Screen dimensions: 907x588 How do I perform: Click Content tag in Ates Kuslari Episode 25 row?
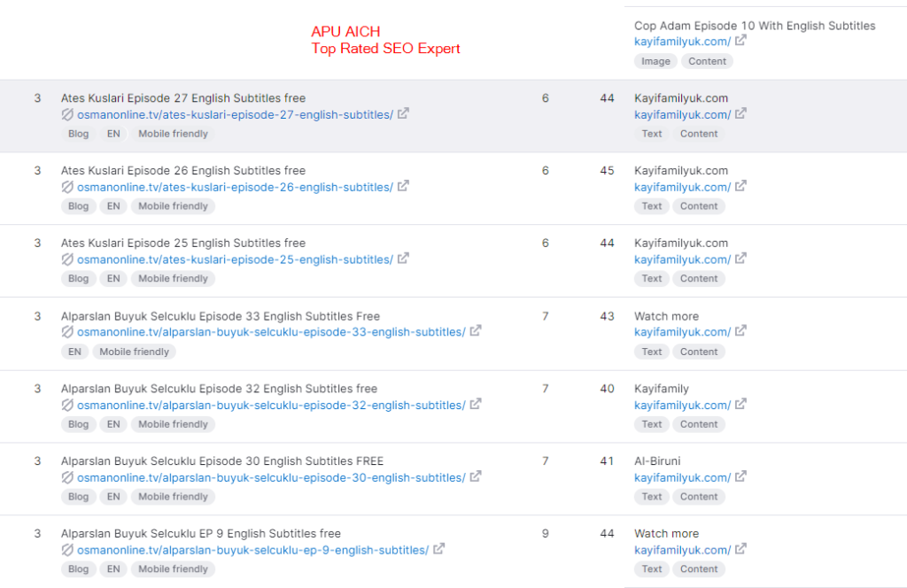(x=698, y=279)
